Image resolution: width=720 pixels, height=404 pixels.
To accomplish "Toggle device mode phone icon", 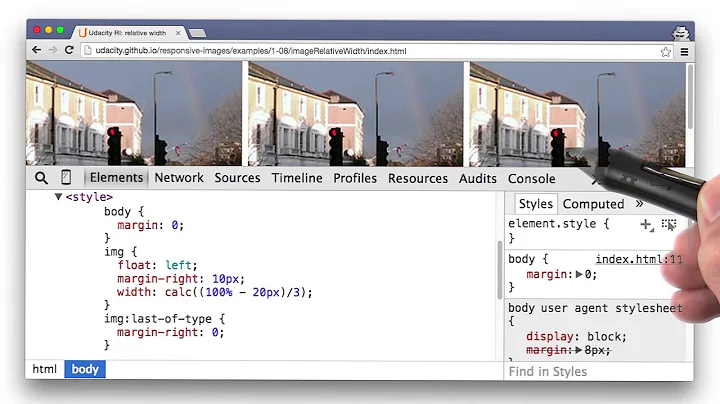I will pyautogui.click(x=66, y=177).
